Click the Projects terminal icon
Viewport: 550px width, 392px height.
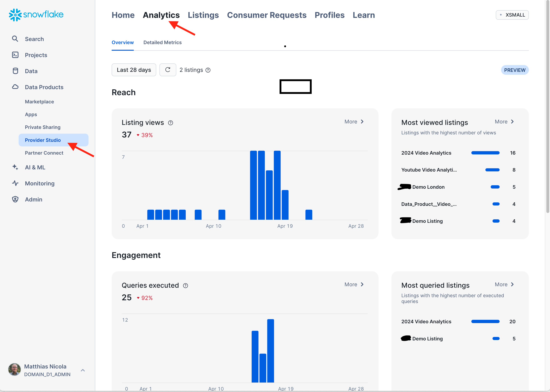(15, 55)
